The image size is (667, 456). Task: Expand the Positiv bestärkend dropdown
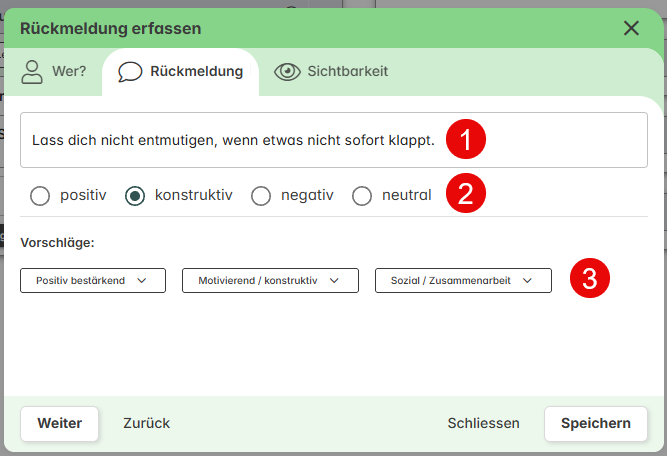(93, 280)
